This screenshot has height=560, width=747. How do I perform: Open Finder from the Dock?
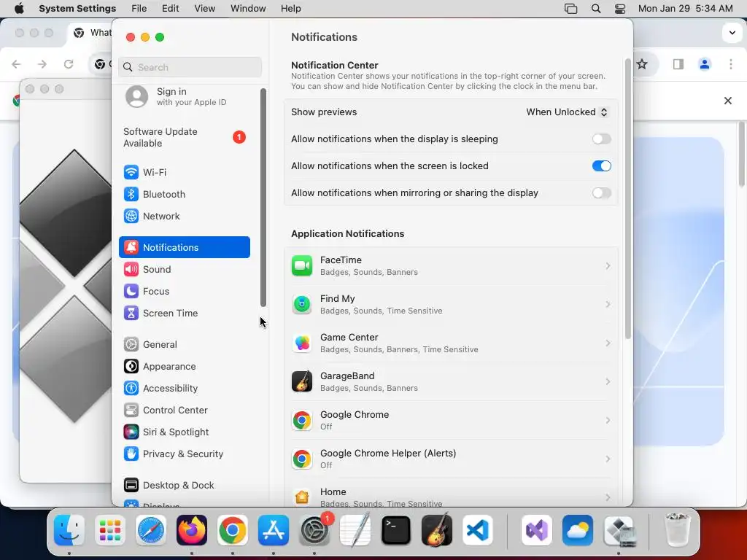point(69,530)
